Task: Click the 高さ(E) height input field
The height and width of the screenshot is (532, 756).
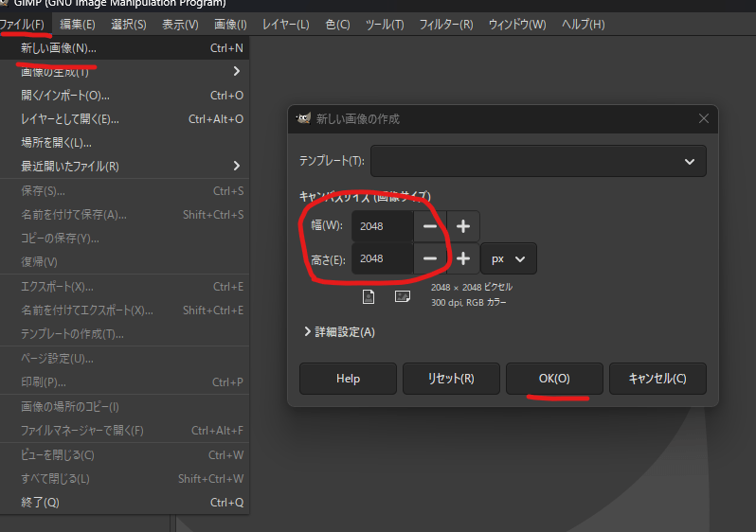Action: [383, 258]
